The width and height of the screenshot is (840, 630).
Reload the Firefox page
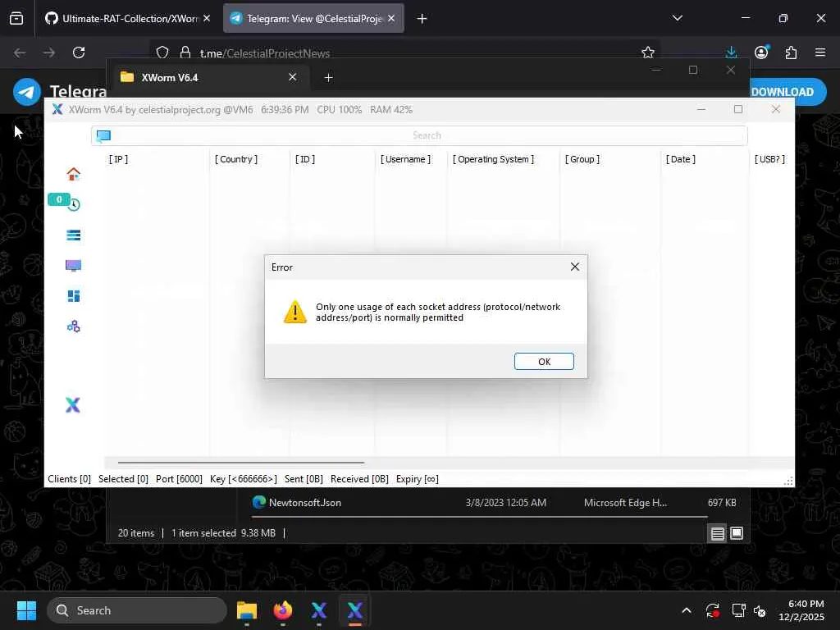tap(79, 52)
